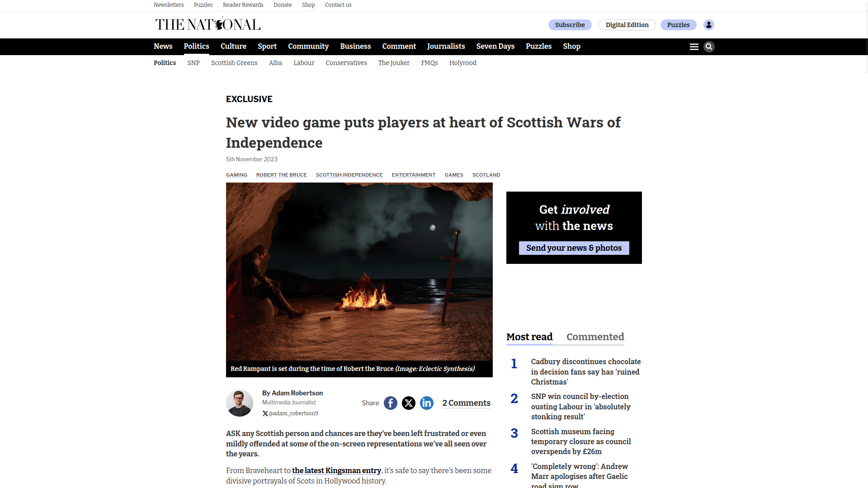The height and width of the screenshot is (488, 868).
Task: Select SNP sub-navigation link
Action: [x=193, y=63]
